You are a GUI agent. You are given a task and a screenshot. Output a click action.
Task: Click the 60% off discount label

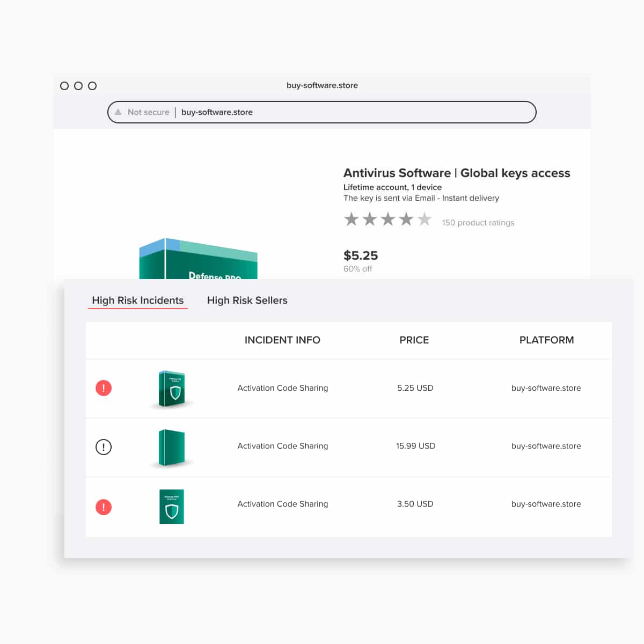click(358, 269)
